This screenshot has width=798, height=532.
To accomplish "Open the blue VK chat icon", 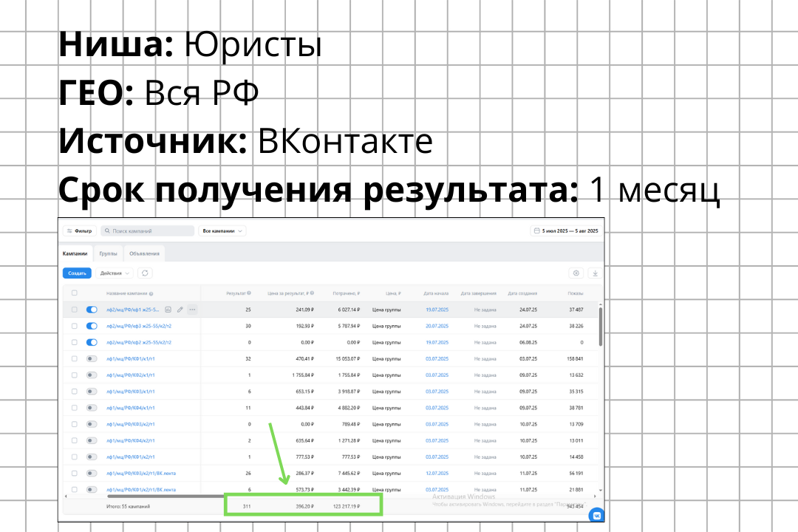I will (x=596, y=515).
